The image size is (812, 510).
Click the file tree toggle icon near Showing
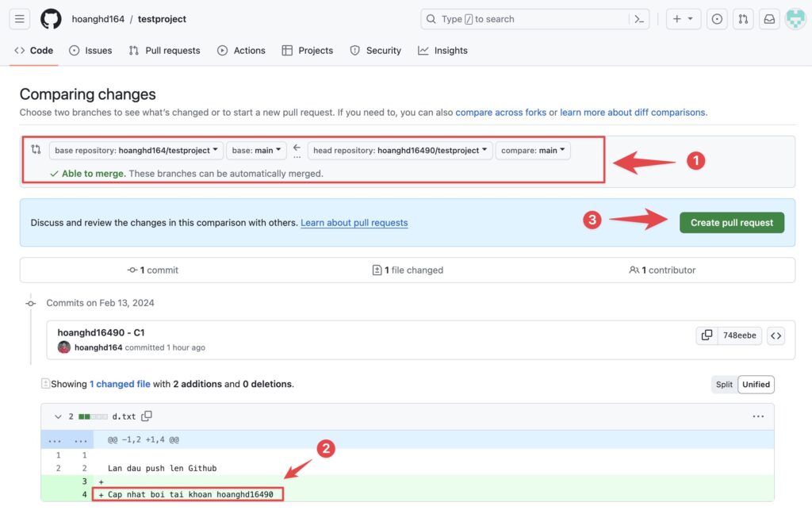45,384
